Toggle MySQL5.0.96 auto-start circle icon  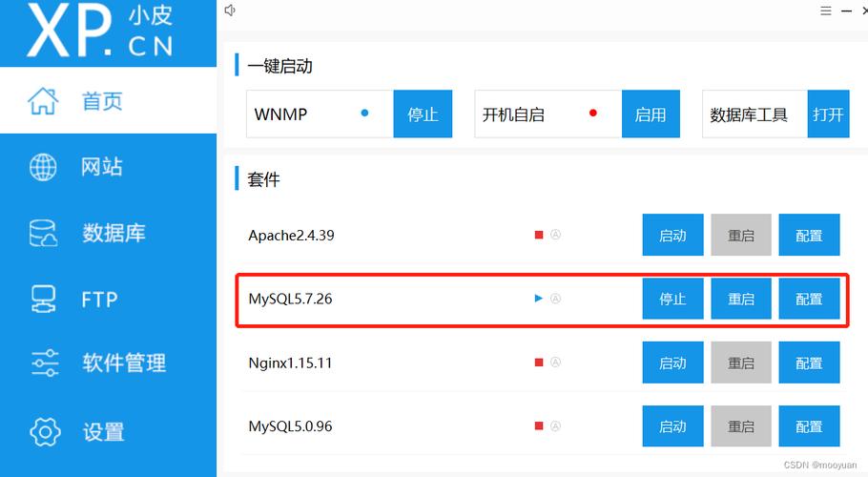(555, 426)
